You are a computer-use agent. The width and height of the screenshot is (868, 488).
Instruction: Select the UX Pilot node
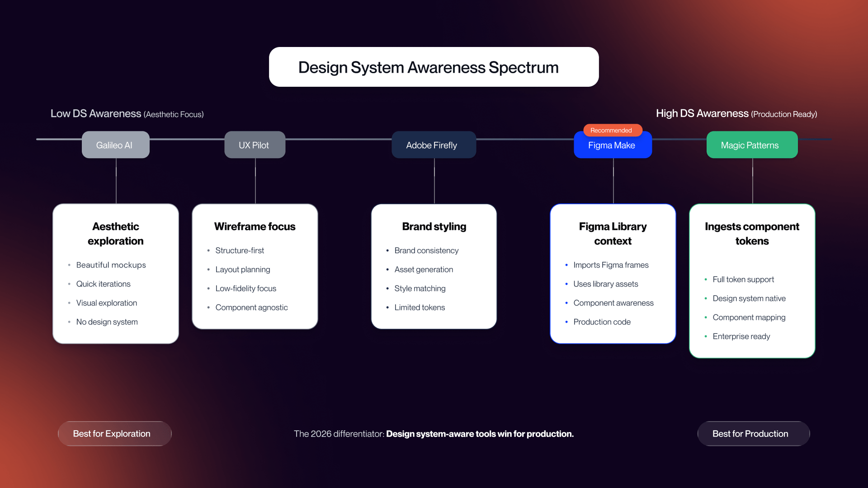pyautogui.click(x=255, y=145)
